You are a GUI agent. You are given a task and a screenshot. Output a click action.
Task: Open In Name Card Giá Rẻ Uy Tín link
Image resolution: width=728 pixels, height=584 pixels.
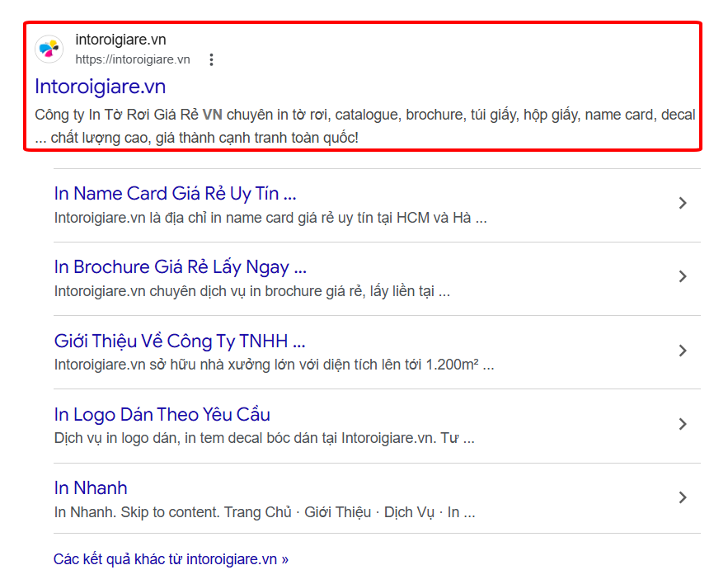click(x=175, y=194)
